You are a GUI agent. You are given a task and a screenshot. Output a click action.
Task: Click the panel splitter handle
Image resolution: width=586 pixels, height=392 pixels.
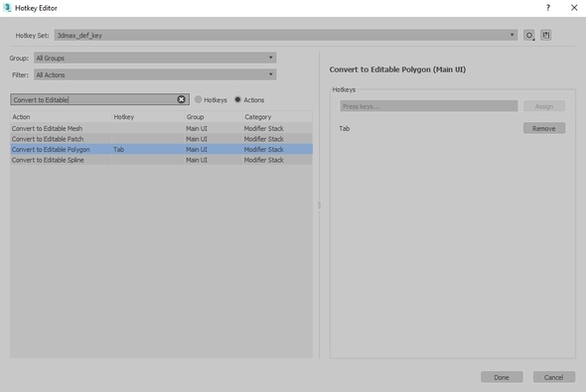tap(319, 205)
